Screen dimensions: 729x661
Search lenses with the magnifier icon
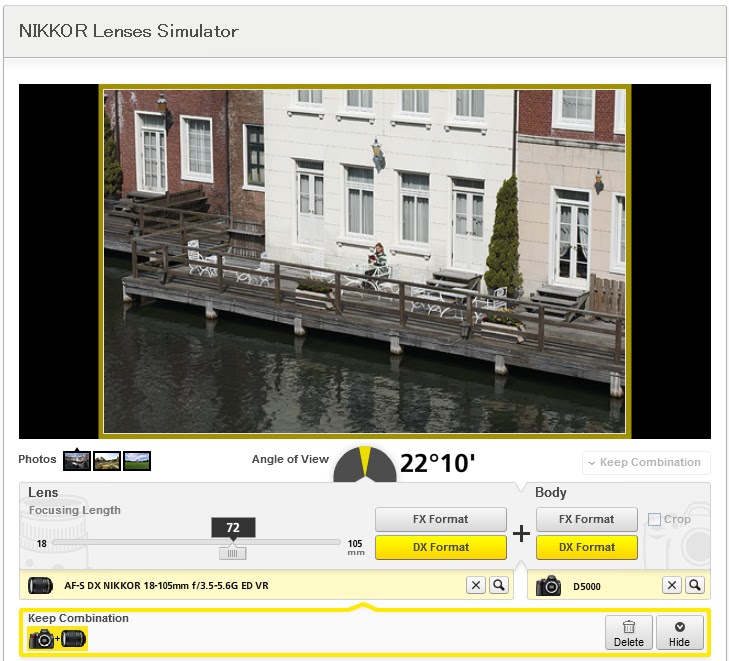tap(499, 585)
